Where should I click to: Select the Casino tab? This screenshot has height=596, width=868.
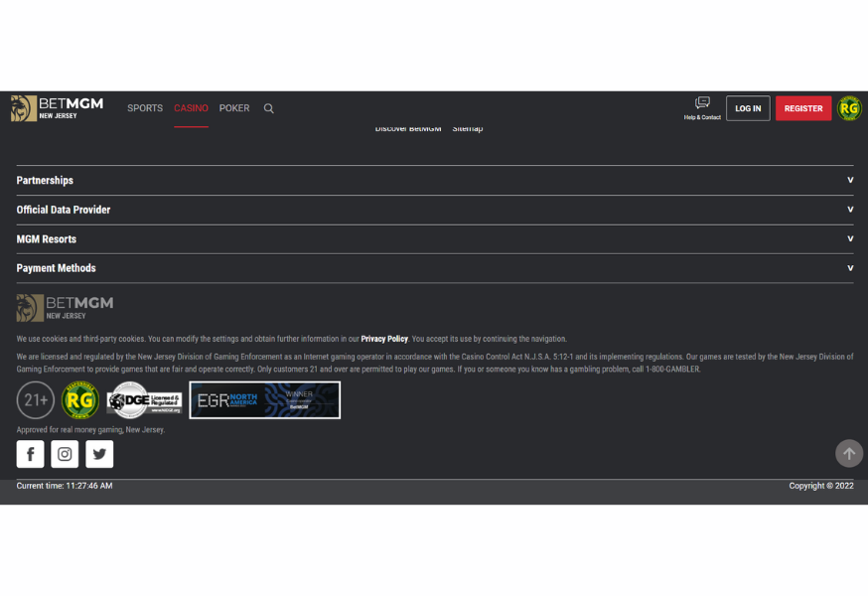click(191, 108)
